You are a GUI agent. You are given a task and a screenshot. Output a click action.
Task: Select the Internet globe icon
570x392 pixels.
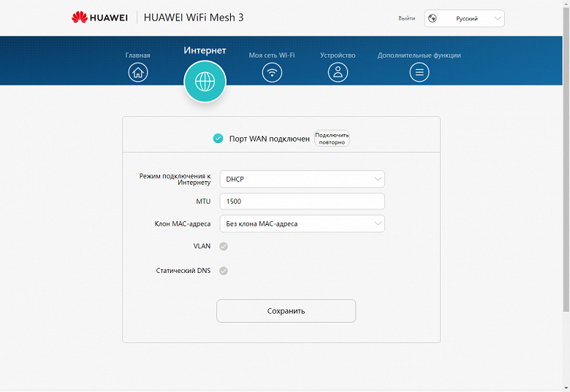205,81
